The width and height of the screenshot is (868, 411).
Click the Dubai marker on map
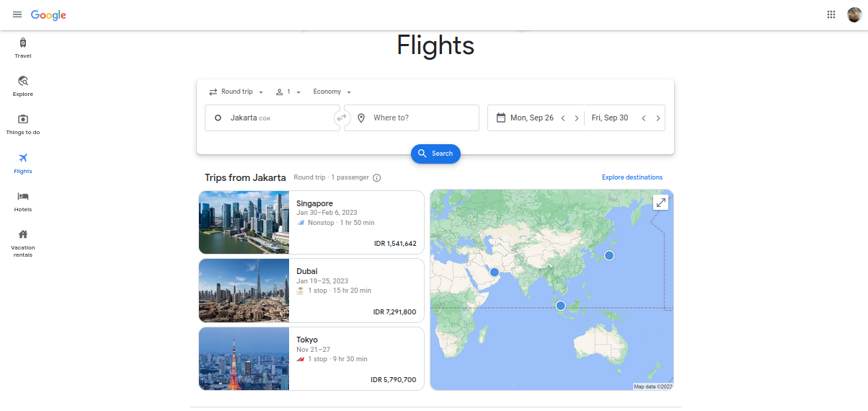point(495,272)
